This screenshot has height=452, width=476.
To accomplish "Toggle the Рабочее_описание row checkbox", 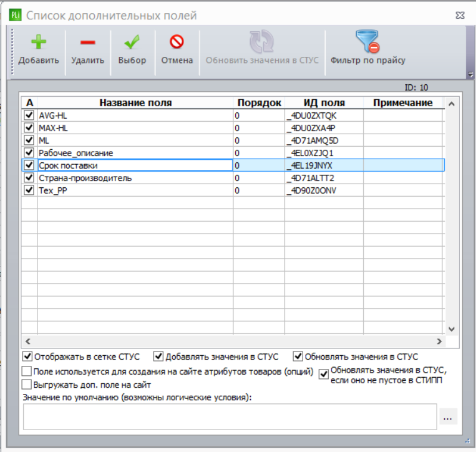I will (x=29, y=152).
